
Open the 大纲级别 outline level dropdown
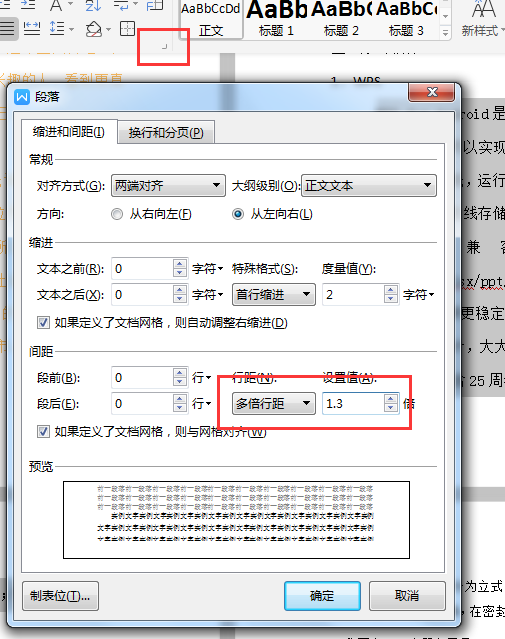click(x=369, y=186)
